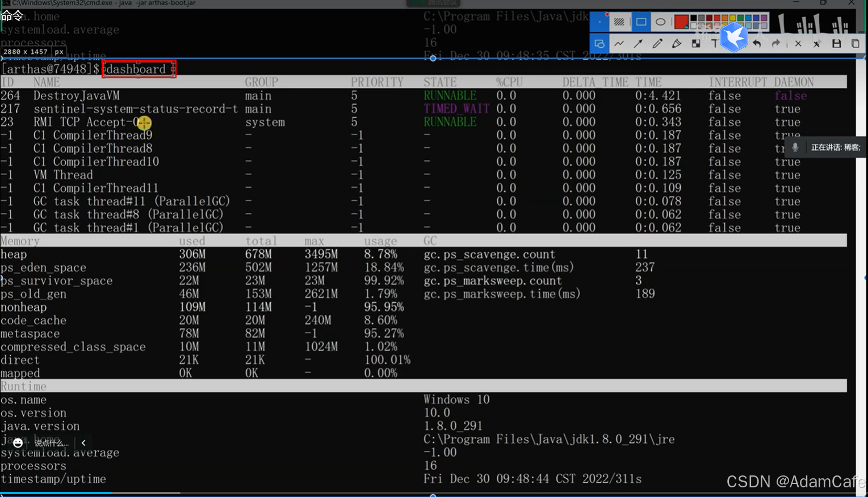Click the 'C1 CompilerThread10' thread name
Viewport: 868px width, 497px height.
tap(96, 162)
